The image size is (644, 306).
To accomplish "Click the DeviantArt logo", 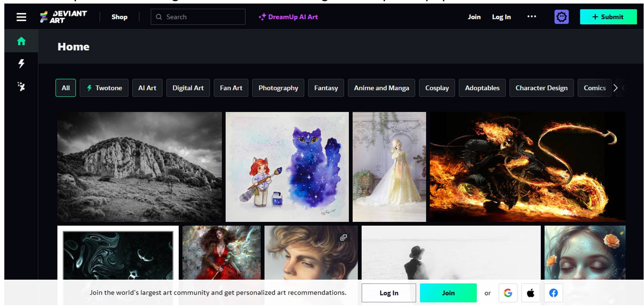I will click(x=63, y=17).
